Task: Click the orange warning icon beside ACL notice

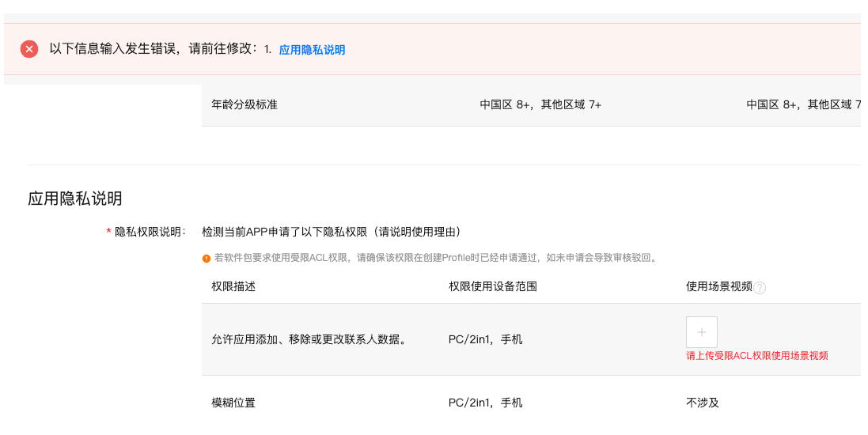Action: pyautogui.click(x=207, y=258)
